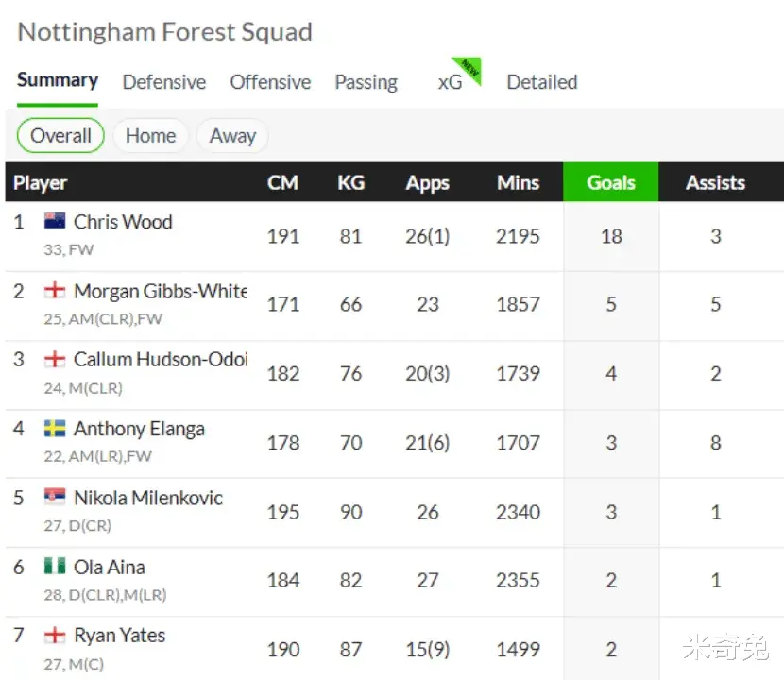This screenshot has width=784, height=680.
Task: Sort the table by Goals column
Action: click(611, 182)
